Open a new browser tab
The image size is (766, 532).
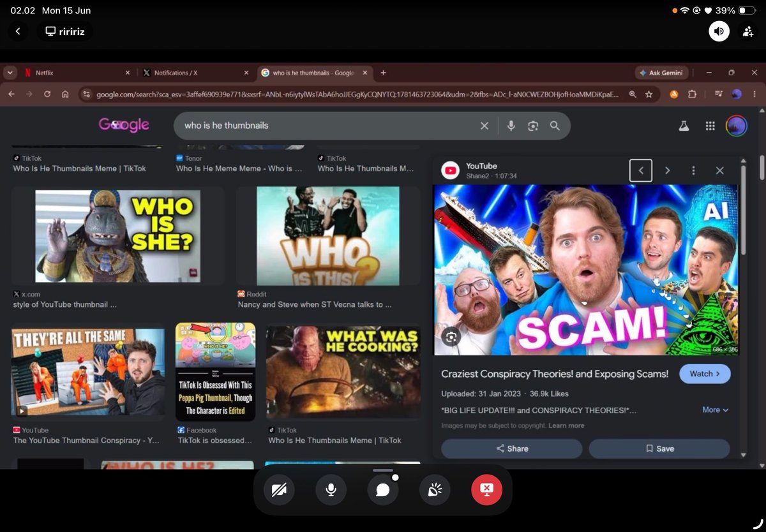point(383,73)
